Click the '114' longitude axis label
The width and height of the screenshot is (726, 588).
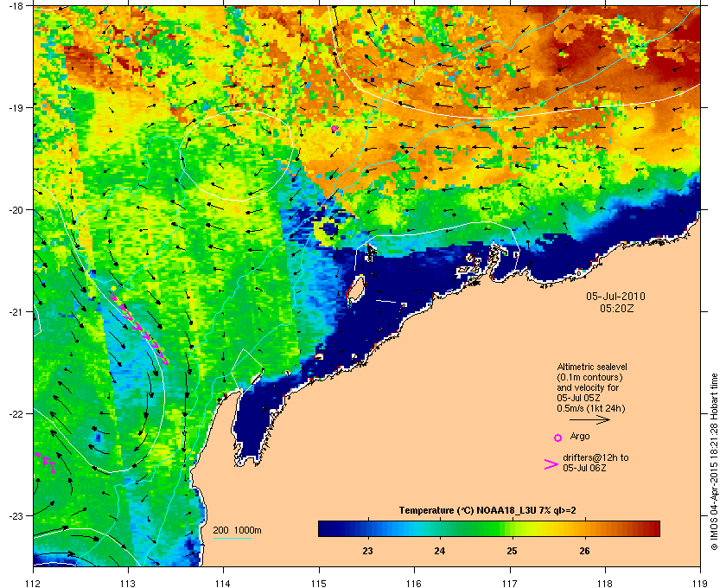coord(224,583)
